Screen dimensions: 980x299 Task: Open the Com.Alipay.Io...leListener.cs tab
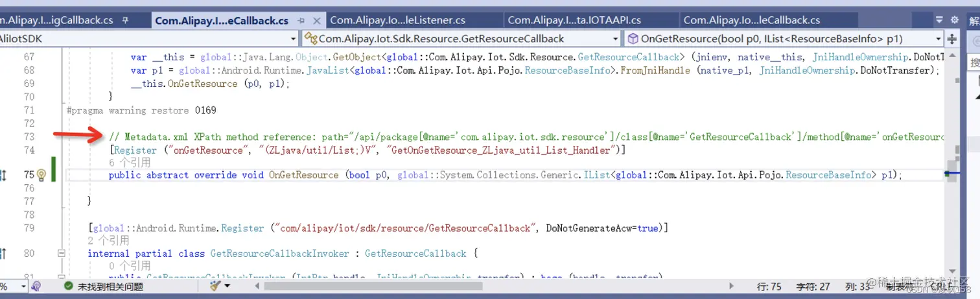click(397, 20)
